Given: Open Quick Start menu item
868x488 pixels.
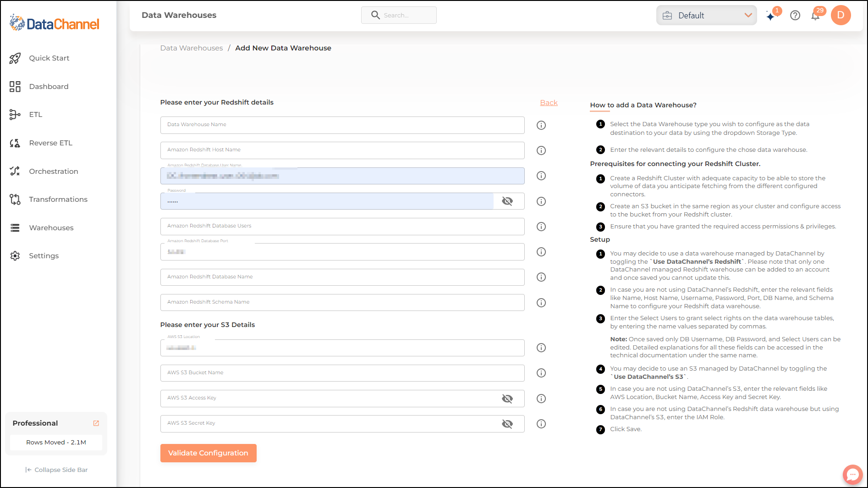Looking at the screenshot, I should pyautogui.click(x=49, y=58).
